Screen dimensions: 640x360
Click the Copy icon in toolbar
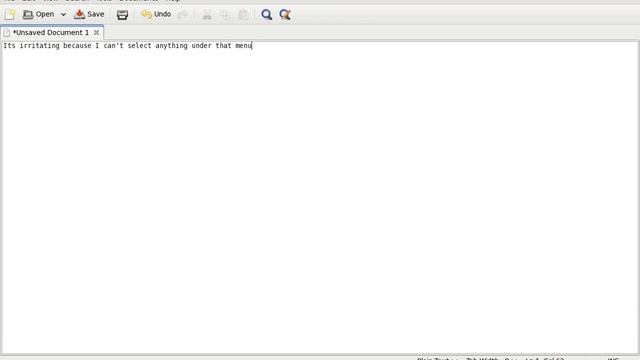[x=225, y=15]
